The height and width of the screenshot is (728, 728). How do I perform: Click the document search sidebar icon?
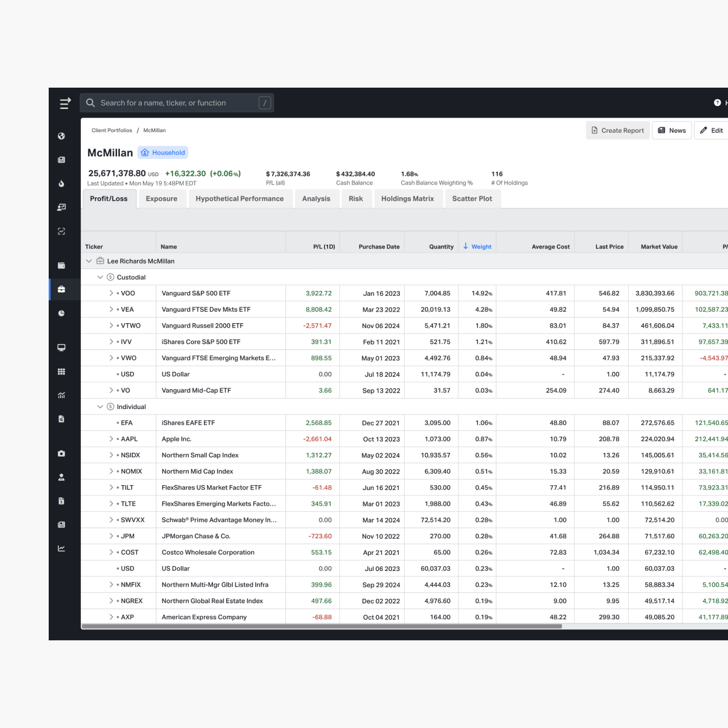pos(61,419)
